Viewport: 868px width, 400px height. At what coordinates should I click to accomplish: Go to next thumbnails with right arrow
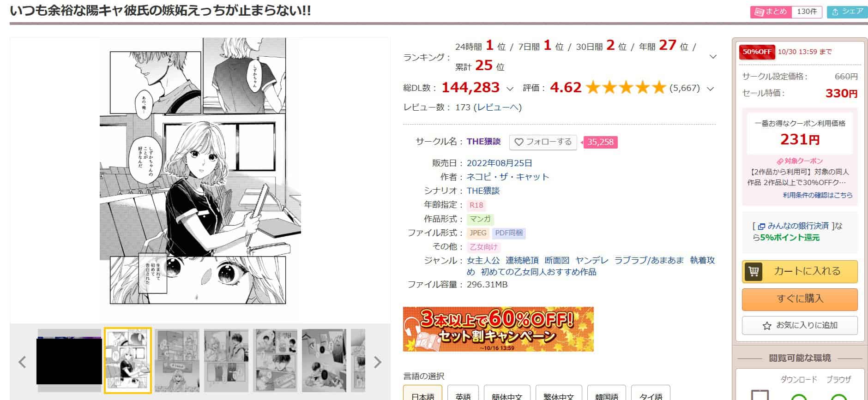(378, 362)
